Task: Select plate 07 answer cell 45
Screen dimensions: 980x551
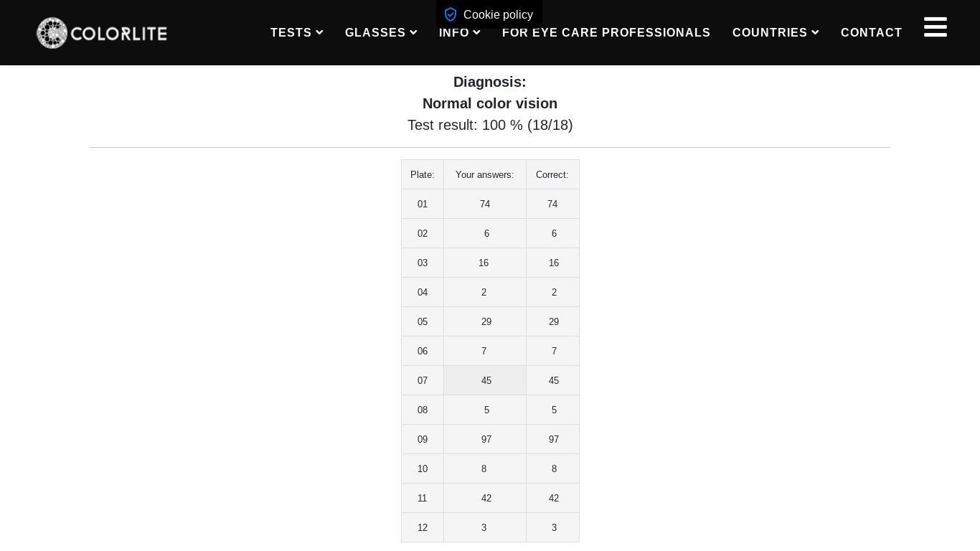Action: coord(486,381)
